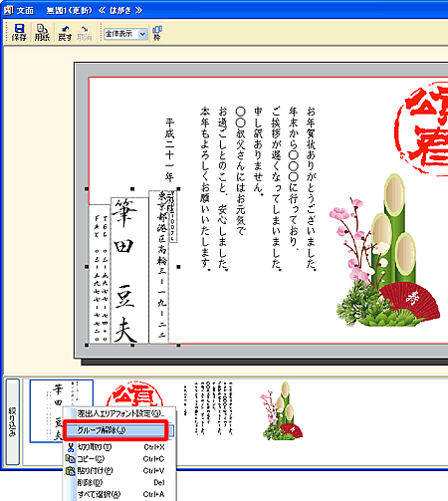This screenshot has width=448, height=501.
Task: Choose 貼り付け in context menu
Action: click(x=120, y=471)
